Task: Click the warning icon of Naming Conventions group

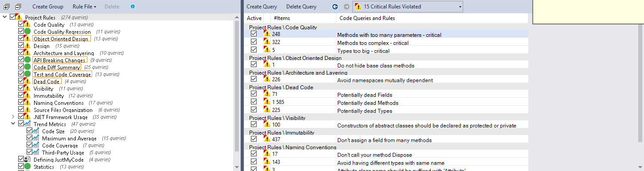Action: pyautogui.click(x=27, y=103)
